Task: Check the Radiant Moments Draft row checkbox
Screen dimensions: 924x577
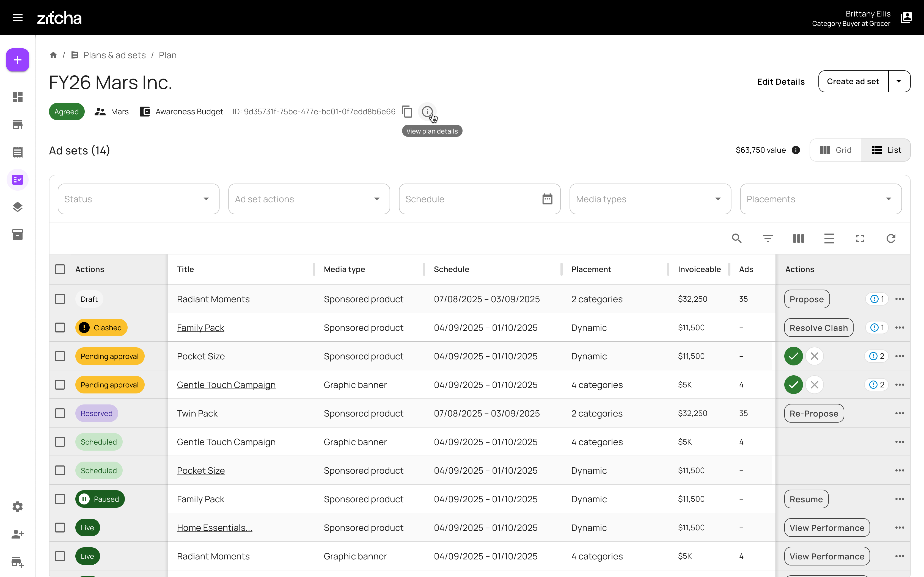Action: coord(60,299)
